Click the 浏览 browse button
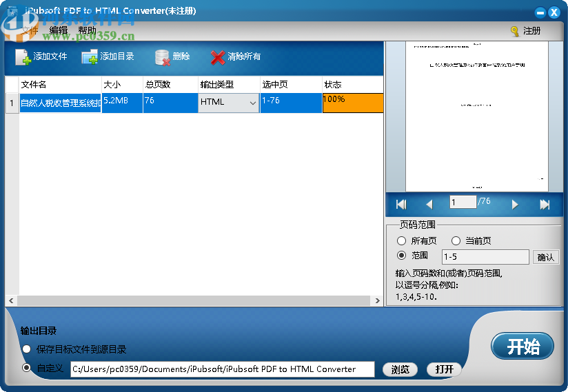Image resolution: width=568 pixels, height=392 pixels. click(x=400, y=369)
